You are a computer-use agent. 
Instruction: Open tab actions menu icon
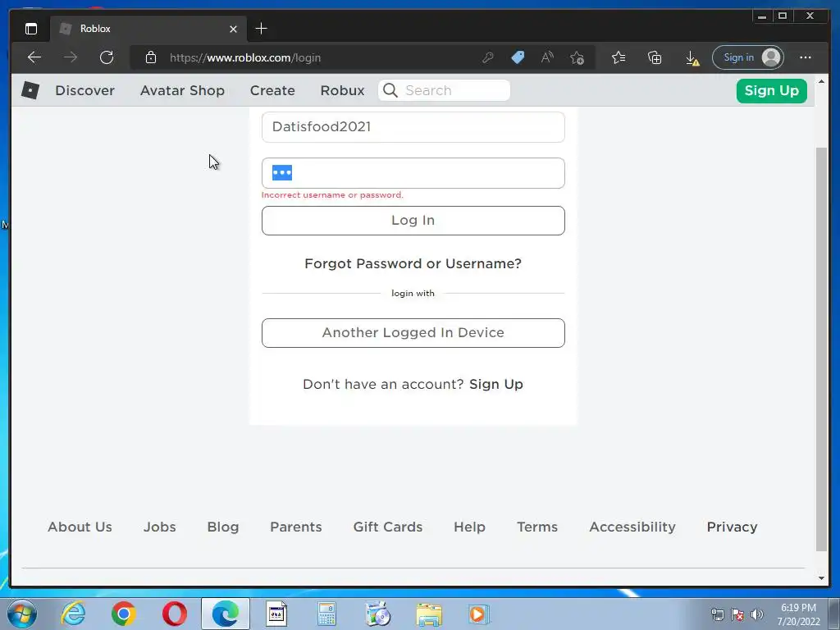pyautogui.click(x=31, y=29)
